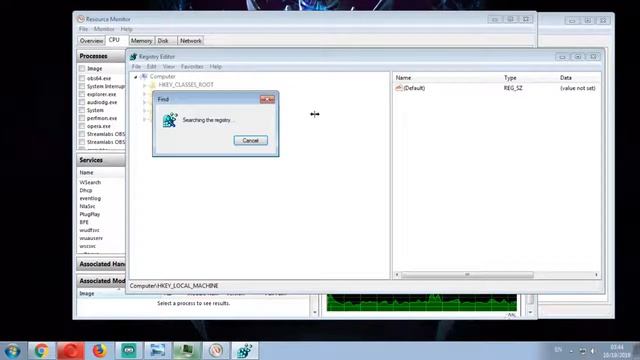The image size is (640, 360).
Task: Sort registry values by Name column
Action: point(447,78)
